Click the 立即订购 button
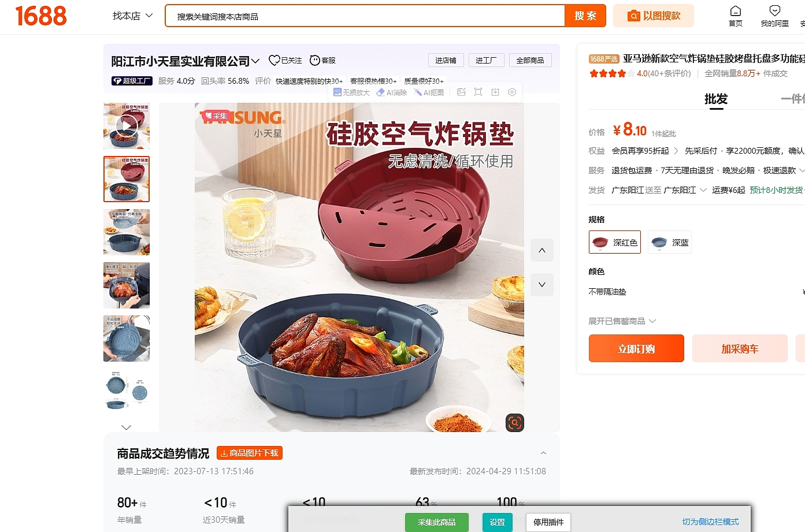 click(636, 348)
